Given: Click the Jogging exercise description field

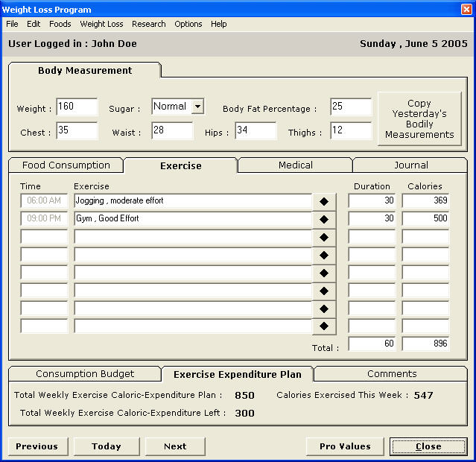Looking at the screenshot, I should coord(192,201).
